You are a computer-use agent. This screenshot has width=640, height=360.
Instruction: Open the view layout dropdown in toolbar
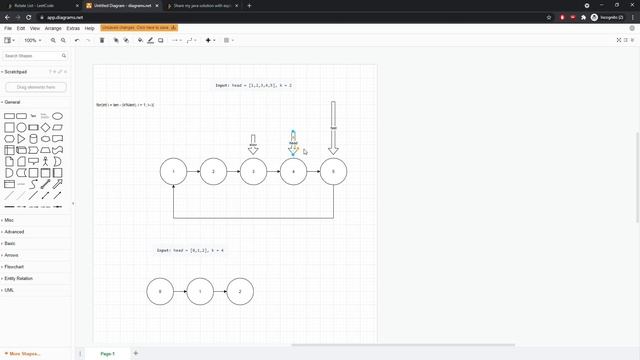pos(9,40)
